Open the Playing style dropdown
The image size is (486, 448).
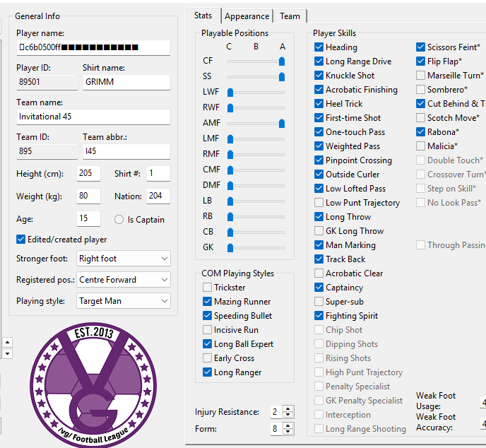[x=124, y=301]
